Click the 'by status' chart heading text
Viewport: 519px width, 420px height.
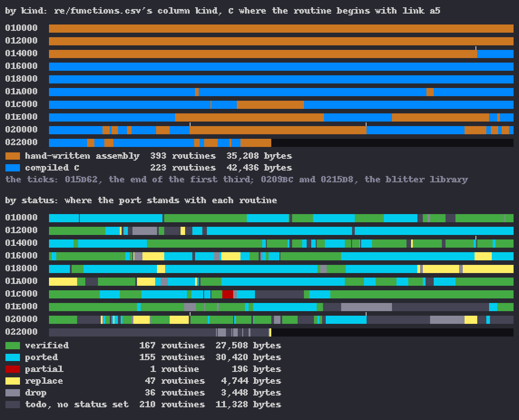click(x=141, y=200)
